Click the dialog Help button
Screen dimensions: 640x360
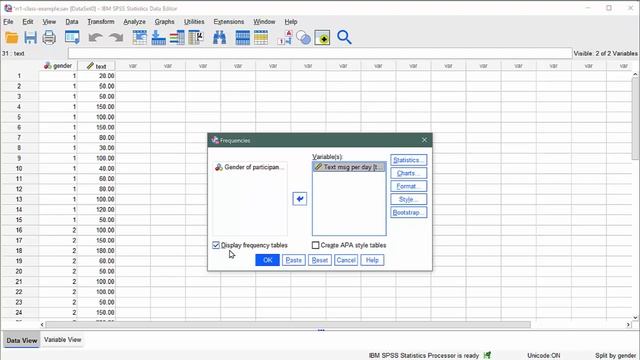[x=372, y=260]
